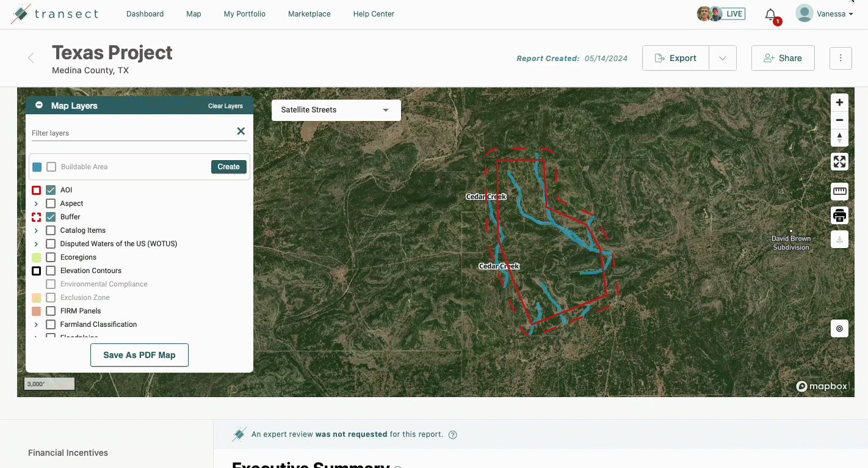Viewport: 868px width, 468px height.
Task: Click the Export button
Action: coord(676,58)
